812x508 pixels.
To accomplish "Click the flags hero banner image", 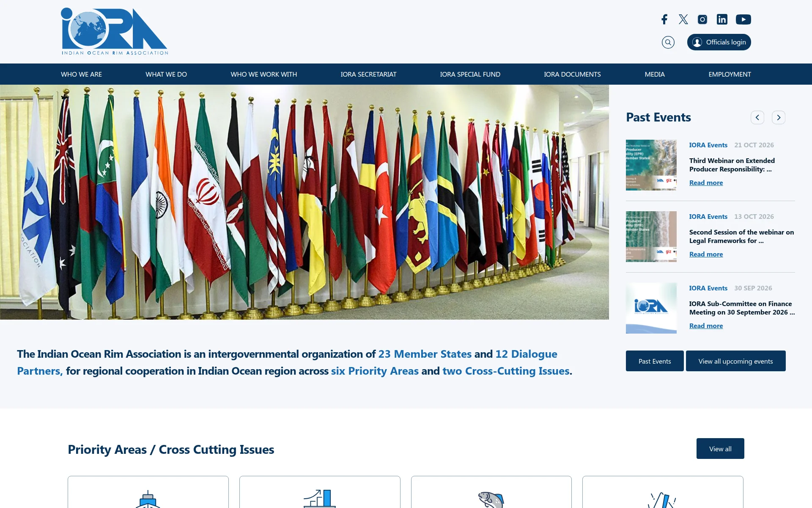I will (304, 202).
